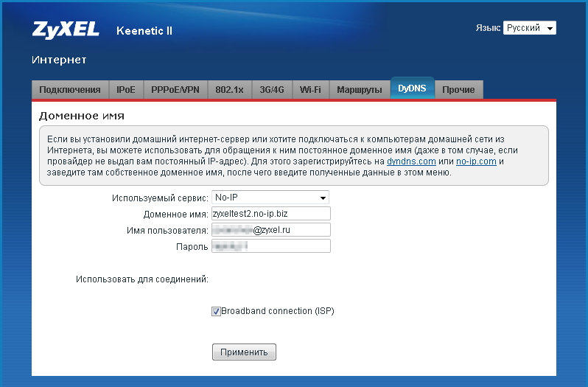
Task: Go to the PPPoE/VPN tab
Action: click(175, 90)
